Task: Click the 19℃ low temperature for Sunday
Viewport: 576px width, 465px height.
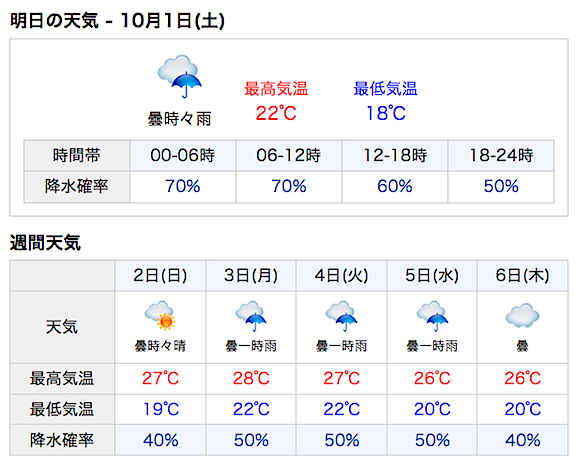Action: (x=161, y=409)
